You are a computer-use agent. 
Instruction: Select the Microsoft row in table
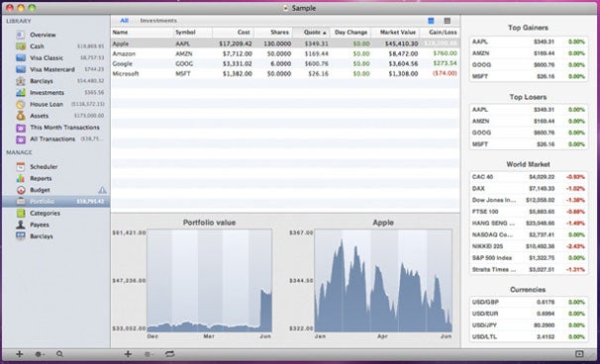pyautogui.click(x=285, y=73)
